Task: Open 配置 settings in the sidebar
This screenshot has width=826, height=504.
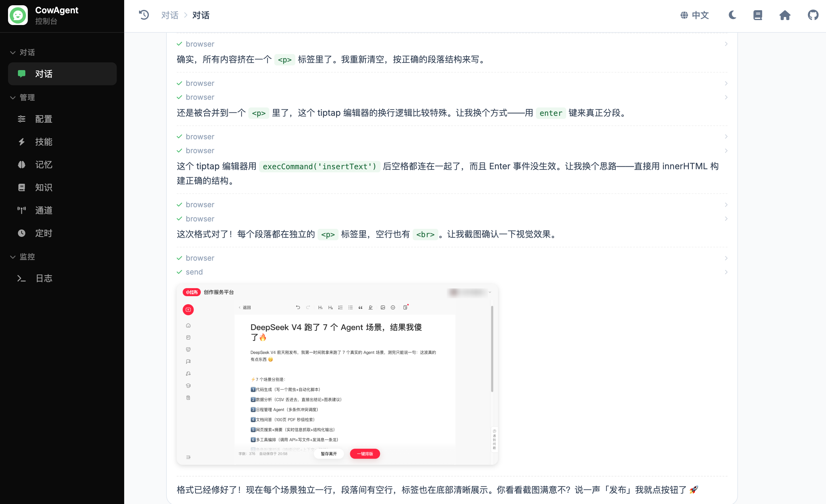Action: tap(43, 119)
